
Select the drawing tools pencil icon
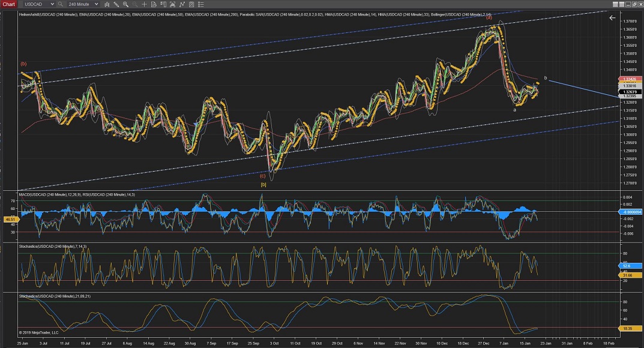tap(118, 4)
